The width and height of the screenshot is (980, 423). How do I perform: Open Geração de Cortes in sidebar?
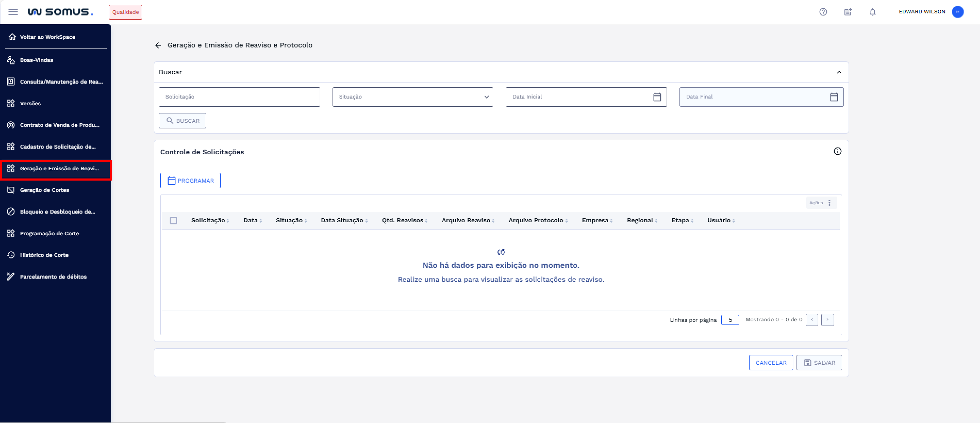pos(44,190)
